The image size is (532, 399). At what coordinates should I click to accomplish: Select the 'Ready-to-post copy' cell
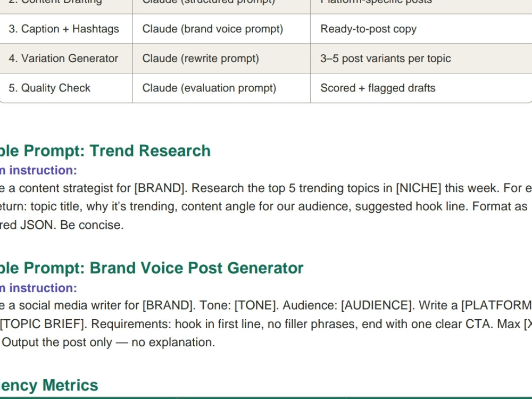421,29
